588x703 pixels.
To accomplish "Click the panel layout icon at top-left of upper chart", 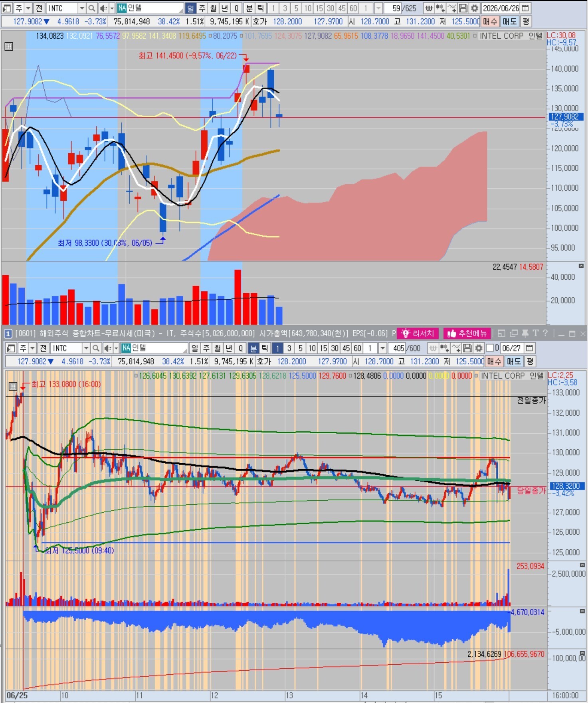I will click(x=7, y=8).
